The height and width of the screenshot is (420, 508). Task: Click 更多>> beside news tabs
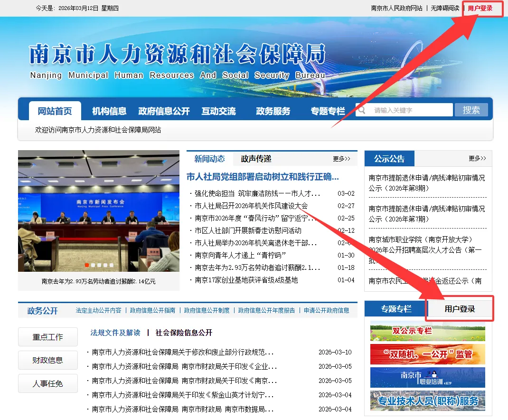click(341, 159)
